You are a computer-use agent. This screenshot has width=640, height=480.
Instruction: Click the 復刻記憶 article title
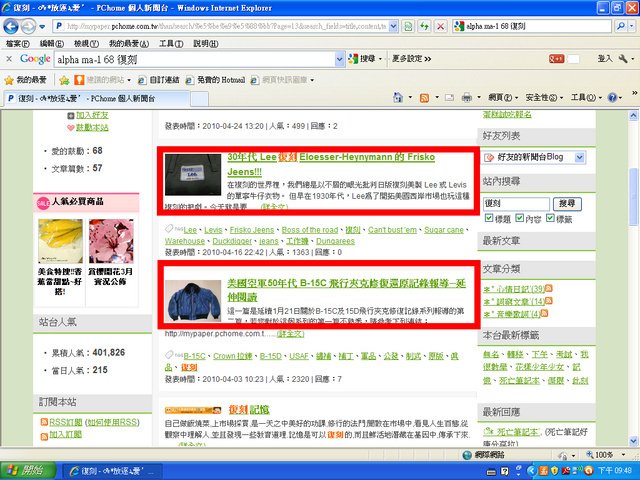[x=249, y=409]
